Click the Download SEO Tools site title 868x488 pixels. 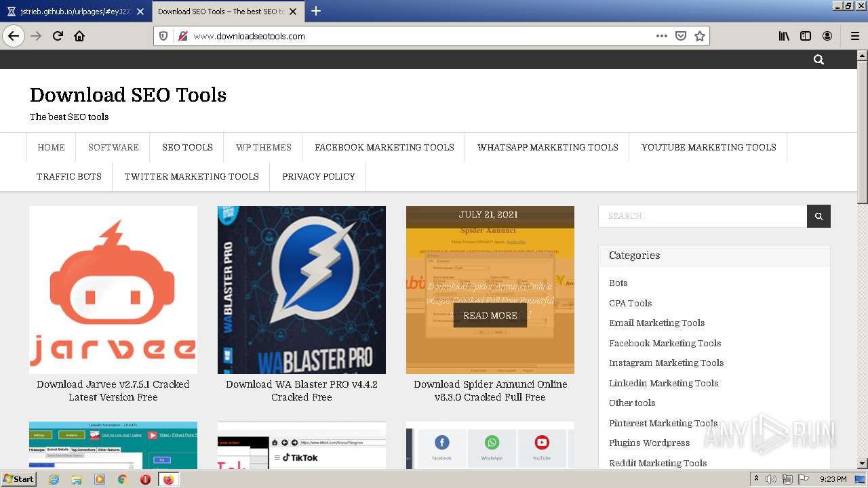(x=128, y=95)
